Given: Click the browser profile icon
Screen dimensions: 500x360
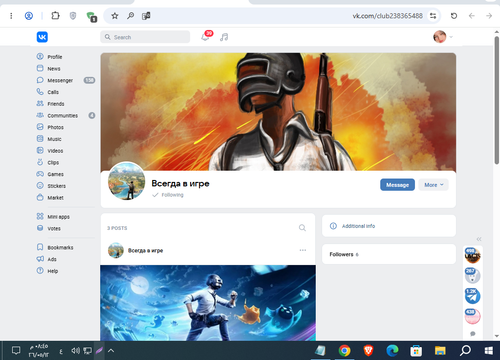Looking at the screenshot, I should 29,16.
